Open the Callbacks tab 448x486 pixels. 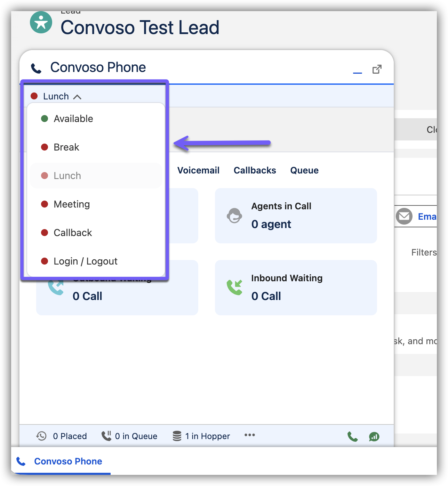255,170
